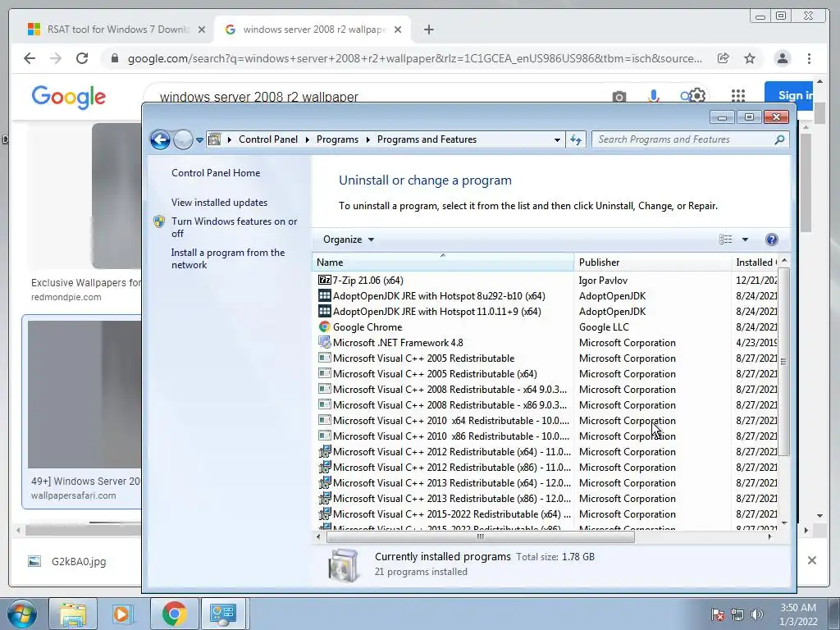Select the Programs breadcrumb
840x630 pixels.
pos(337,139)
